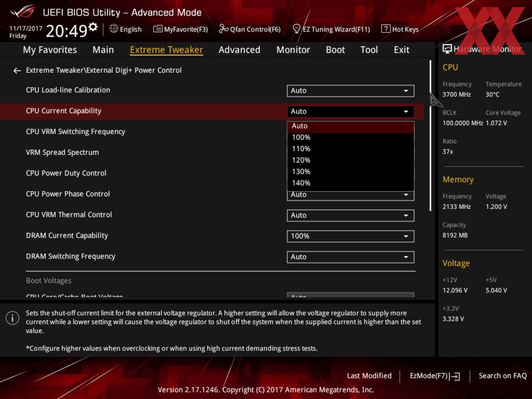Click the Version 2.17.1246 copyright text
532x399 pixels.
coord(266,390)
